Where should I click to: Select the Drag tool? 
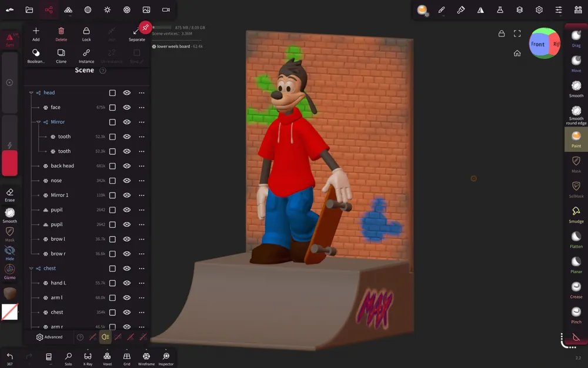576,39
